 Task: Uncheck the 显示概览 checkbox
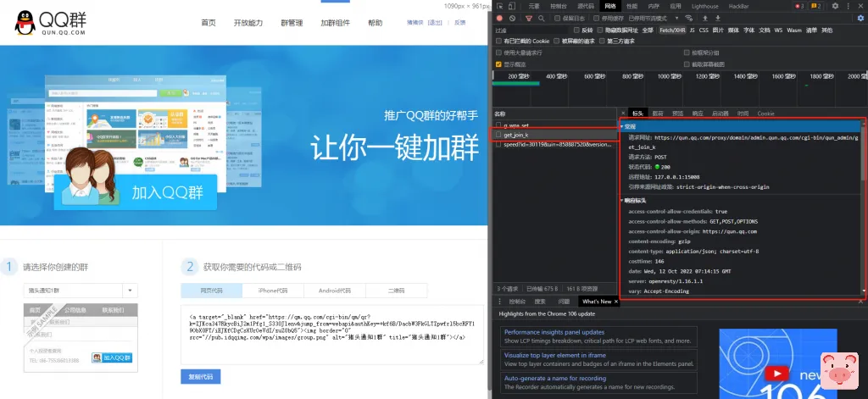pos(498,64)
